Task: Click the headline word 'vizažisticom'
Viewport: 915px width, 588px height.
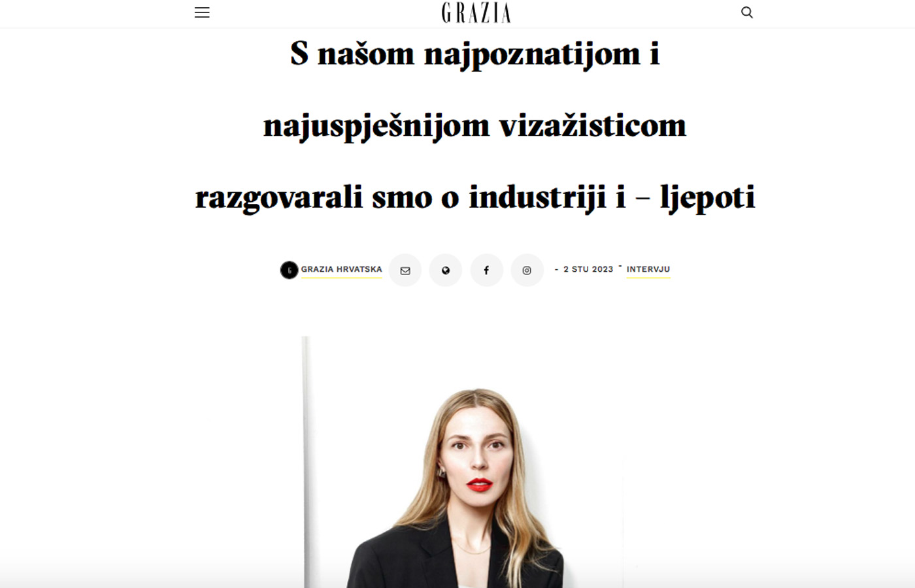Action: pyautogui.click(x=593, y=125)
